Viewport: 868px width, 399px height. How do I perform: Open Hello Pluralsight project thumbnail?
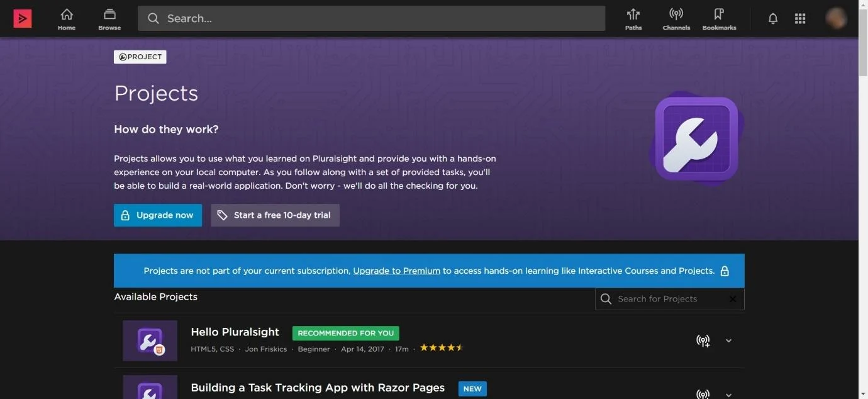coord(150,340)
